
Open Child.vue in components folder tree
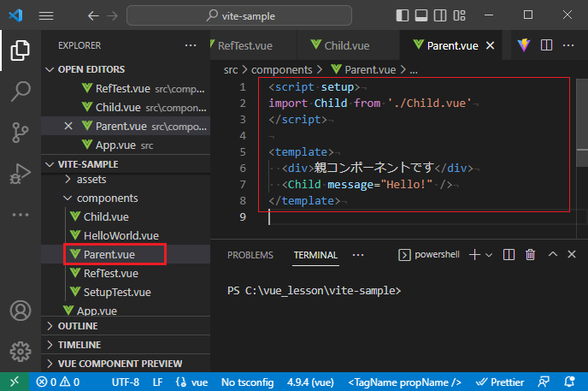coord(126,216)
